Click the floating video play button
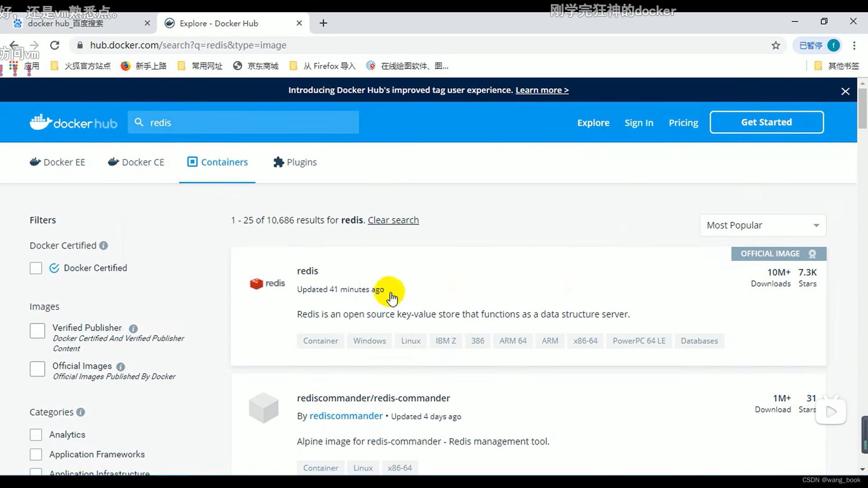This screenshot has width=868, height=488. click(x=830, y=411)
